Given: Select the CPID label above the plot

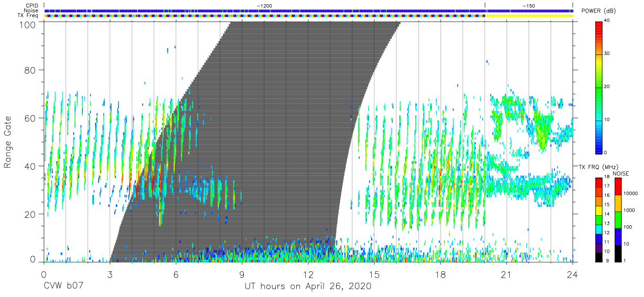Looking at the screenshot, I should click(x=33, y=6).
